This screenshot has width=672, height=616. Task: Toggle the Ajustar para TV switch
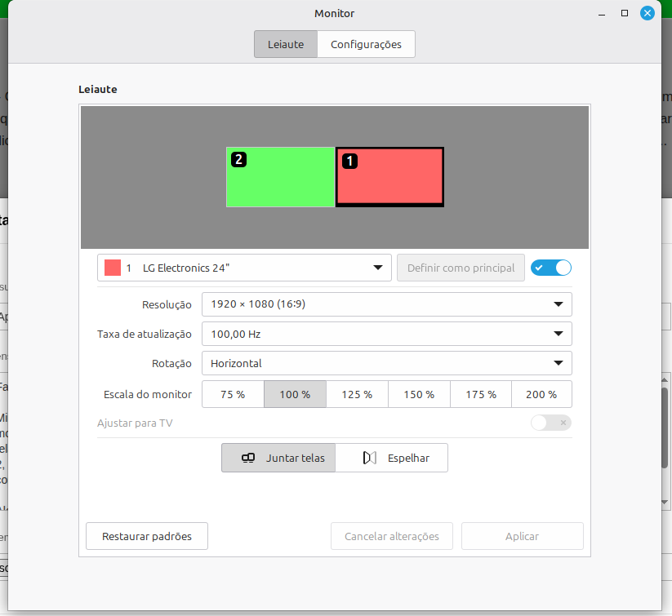tap(551, 423)
